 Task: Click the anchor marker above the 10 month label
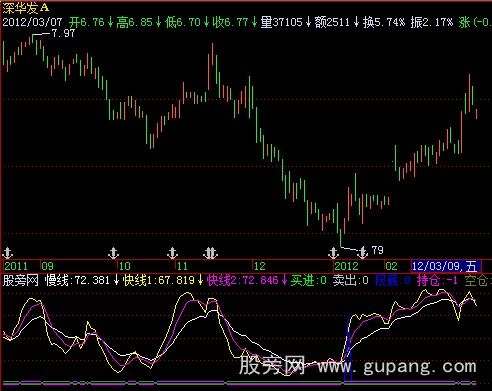tap(114, 253)
